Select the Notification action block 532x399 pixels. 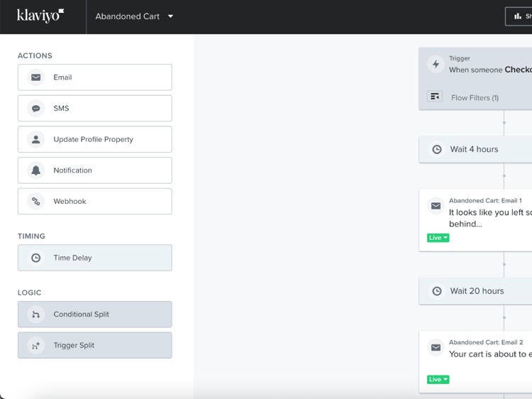point(94,170)
